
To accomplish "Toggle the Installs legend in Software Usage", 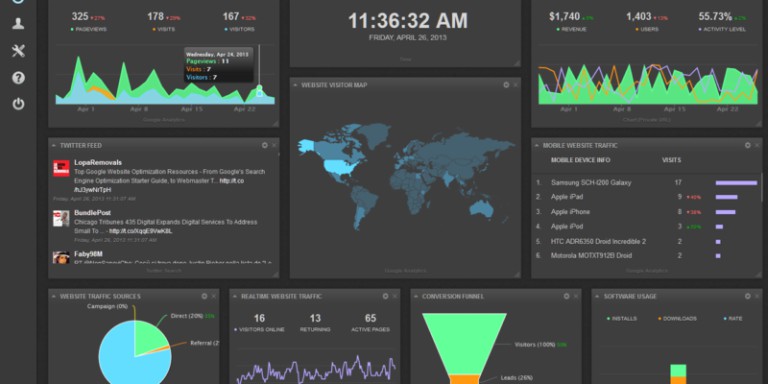I will pyautogui.click(x=622, y=318).
